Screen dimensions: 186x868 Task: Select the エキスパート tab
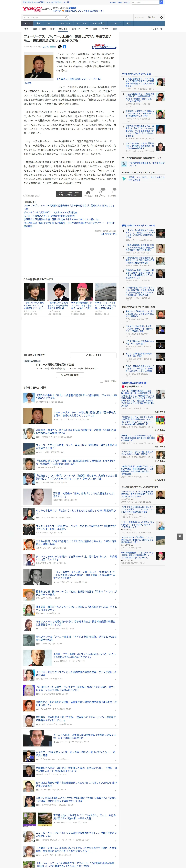click(64, 24)
